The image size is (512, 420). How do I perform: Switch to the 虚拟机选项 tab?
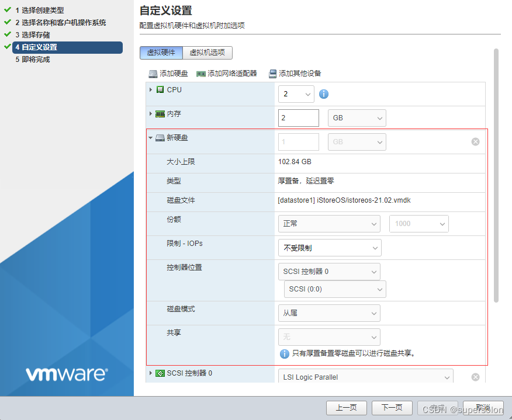207,53
